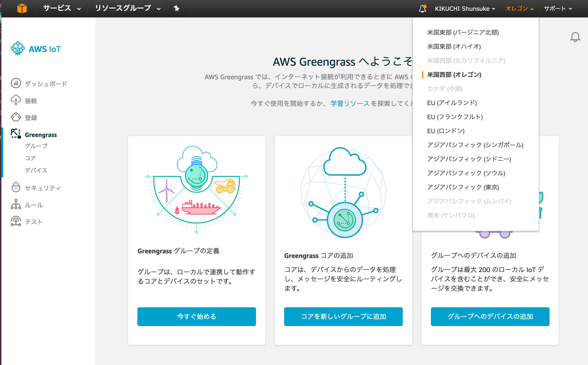Click グループへのデバイスの追加 button
The width and height of the screenshot is (588, 365).
(x=490, y=316)
